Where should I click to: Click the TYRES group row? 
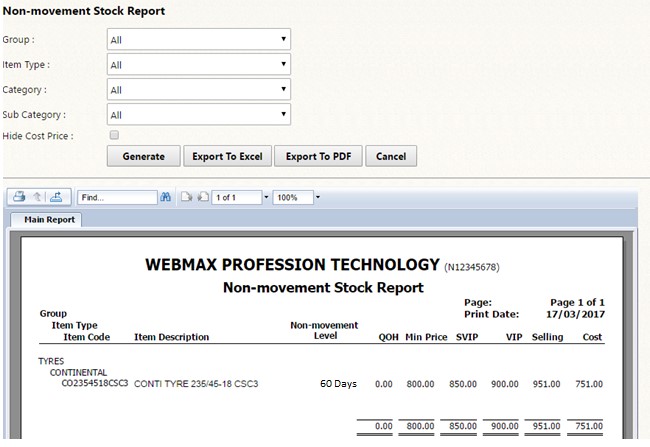[51, 361]
